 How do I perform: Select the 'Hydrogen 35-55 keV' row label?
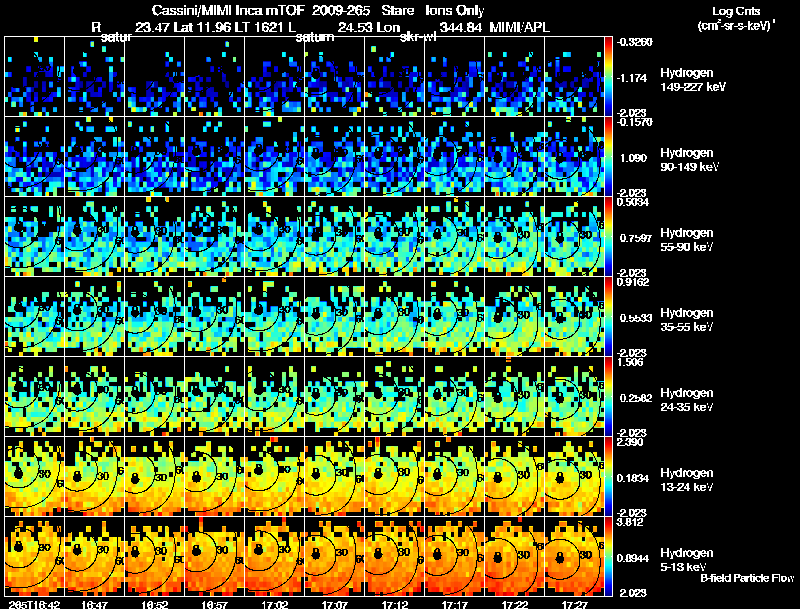click(687, 320)
